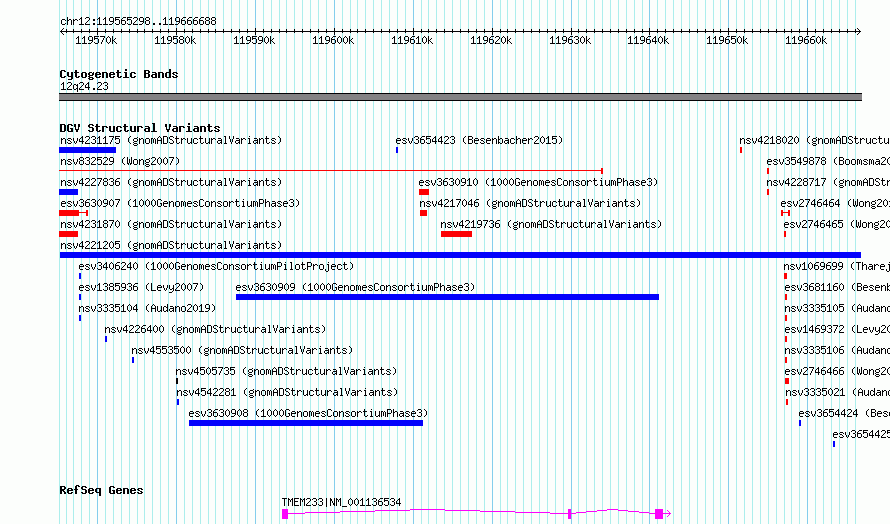Click the last magenta TMEM233 exon block

point(659,514)
